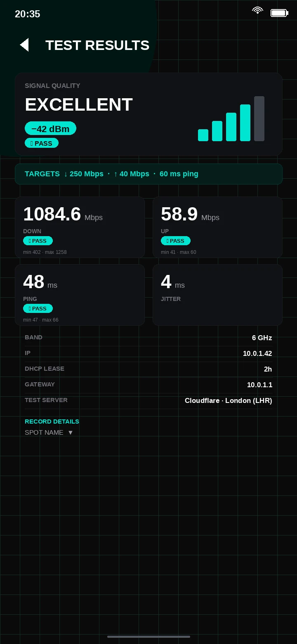297x644 pixels.
Task: Tap the TEST RESULTS title
Action: click(x=97, y=45)
